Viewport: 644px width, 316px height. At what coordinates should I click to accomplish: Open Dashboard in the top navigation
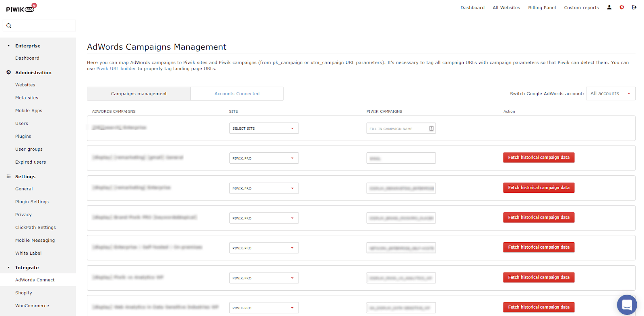(x=473, y=8)
